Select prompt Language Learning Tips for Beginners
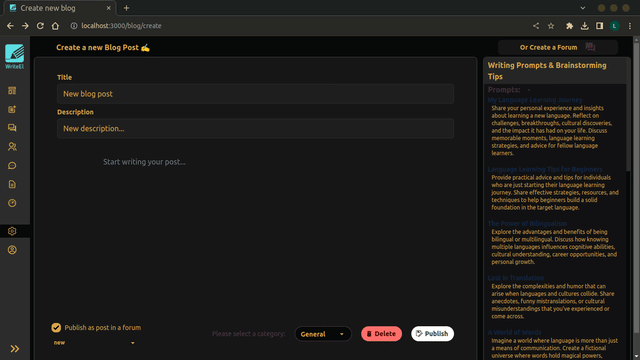Image resolution: width=640 pixels, height=360 pixels. (x=545, y=169)
